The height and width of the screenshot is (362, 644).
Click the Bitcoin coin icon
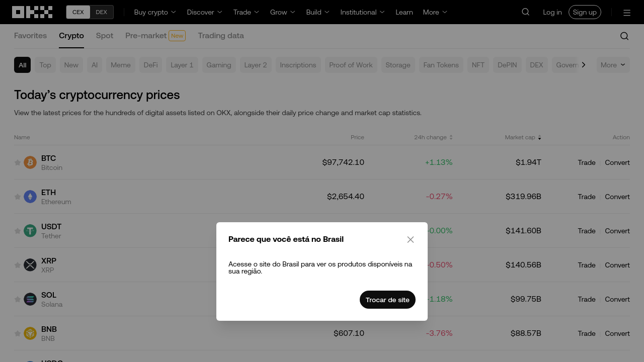pyautogui.click(x=30, y=162)
